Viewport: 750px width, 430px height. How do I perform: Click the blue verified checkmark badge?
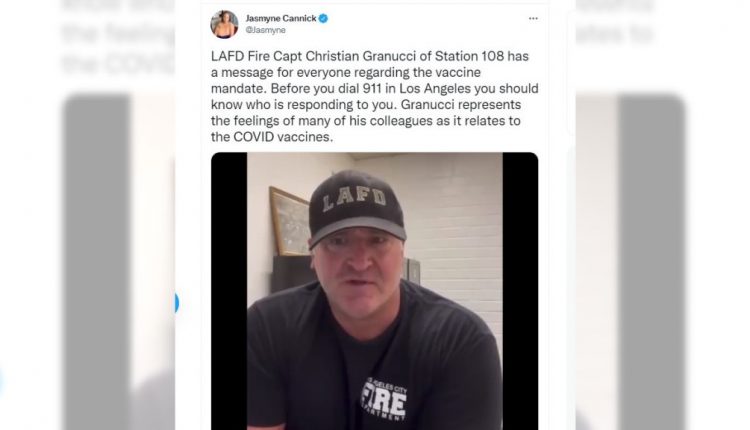click(323, 19)
